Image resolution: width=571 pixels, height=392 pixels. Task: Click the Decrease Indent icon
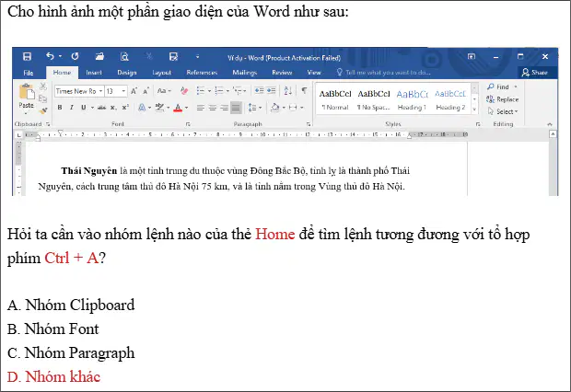[x=259, y=90]
